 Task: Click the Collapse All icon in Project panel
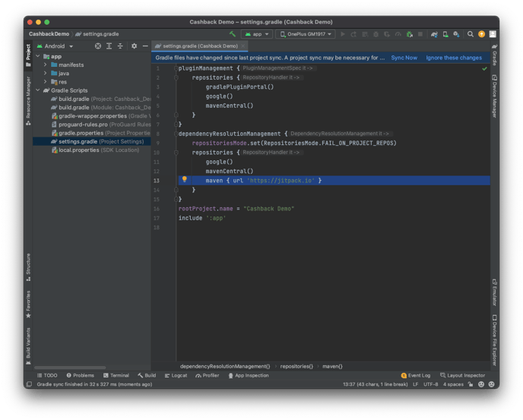click(119, 46)
